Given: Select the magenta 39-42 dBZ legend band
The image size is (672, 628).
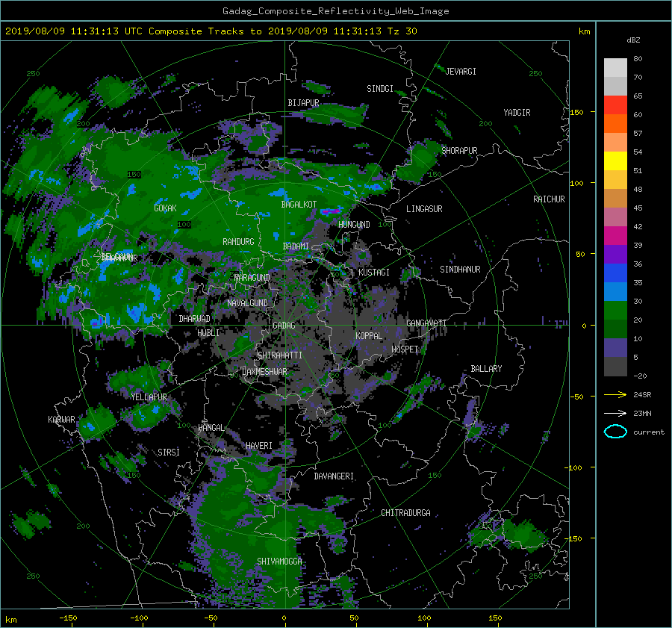Looking at the screenshot, I should [x=615, y=235].
